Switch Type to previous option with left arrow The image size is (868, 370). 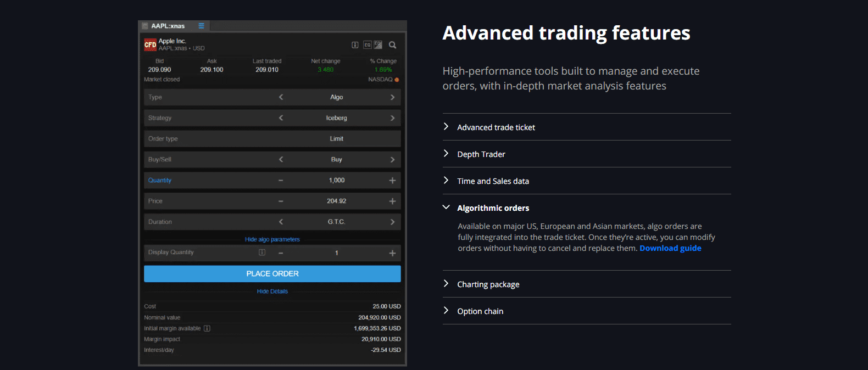(x=281, y=97)
